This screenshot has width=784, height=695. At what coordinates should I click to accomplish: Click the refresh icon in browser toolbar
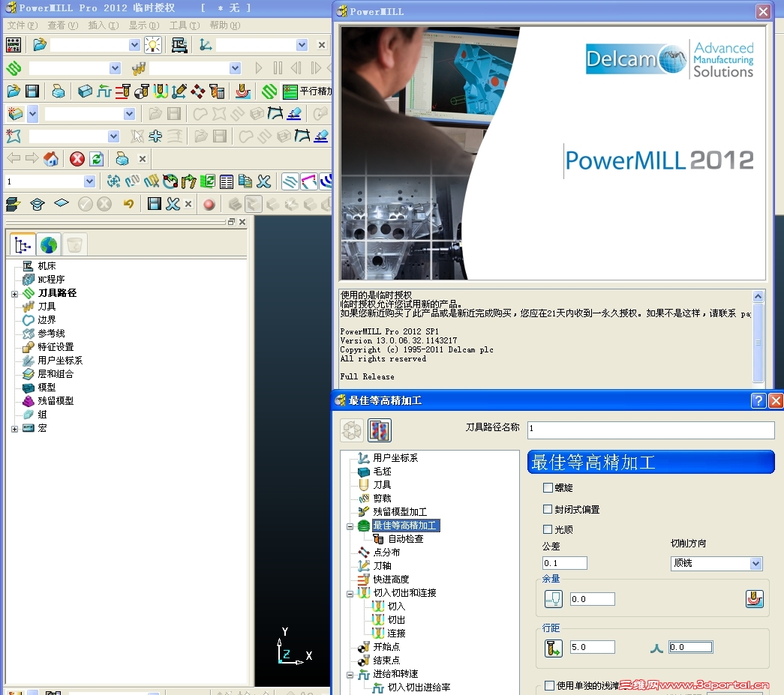coord(97,159)
